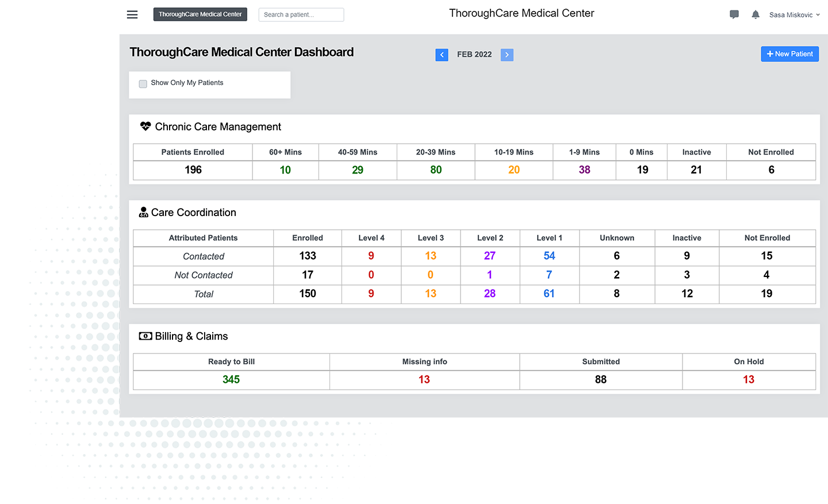This screenshot has width=828, height=504.
Task: Open Chronic Care Inactive count of 21
Action: click(x=696, y=170)
